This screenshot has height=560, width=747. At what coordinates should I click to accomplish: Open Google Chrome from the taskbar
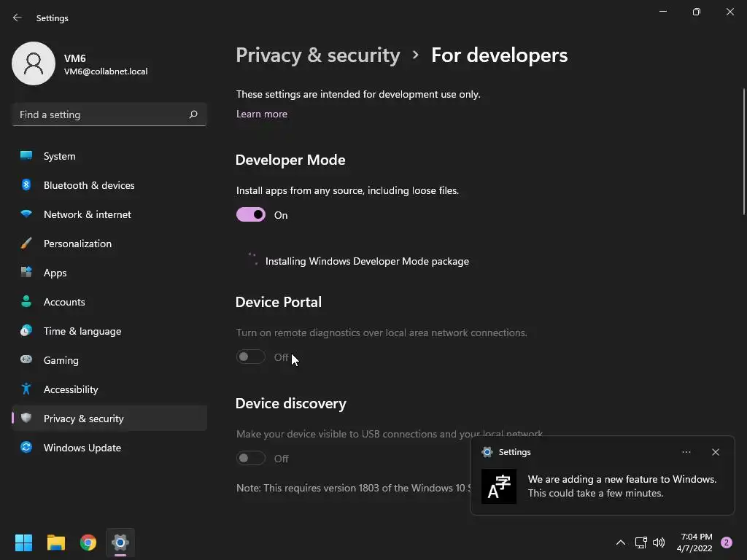(88, 542)
